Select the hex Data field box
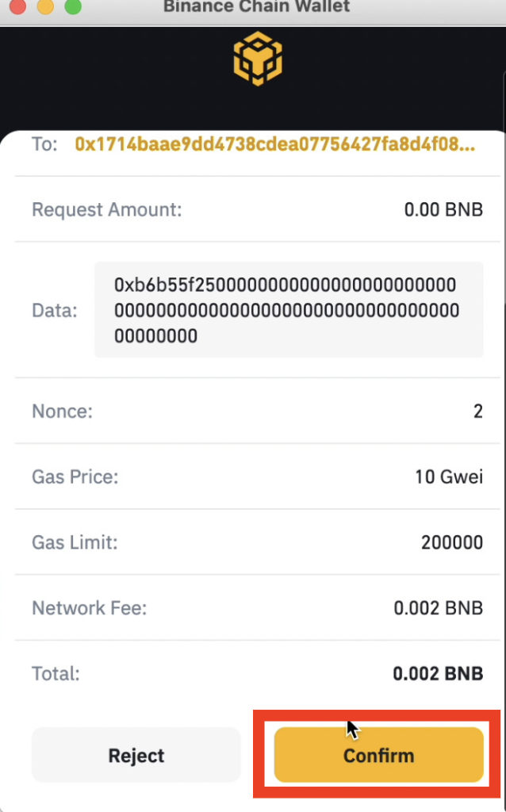This screenshot has height=812, width=506. click(289, 310)
